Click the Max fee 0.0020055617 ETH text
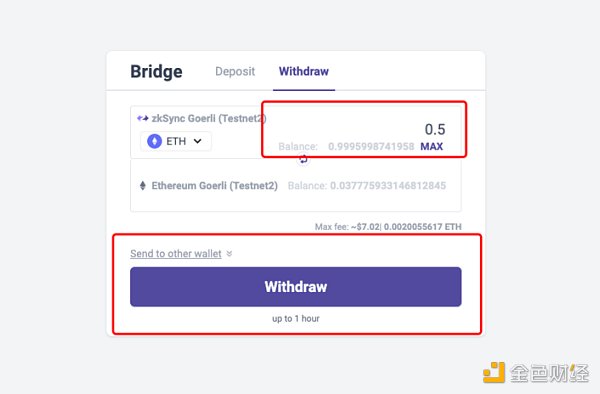The height and width of the screenshot is (394, 600). tap(422, 227)
